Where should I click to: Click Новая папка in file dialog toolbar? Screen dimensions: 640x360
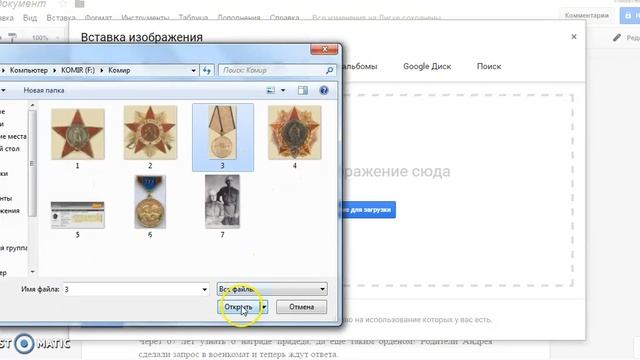click(44, 90)
